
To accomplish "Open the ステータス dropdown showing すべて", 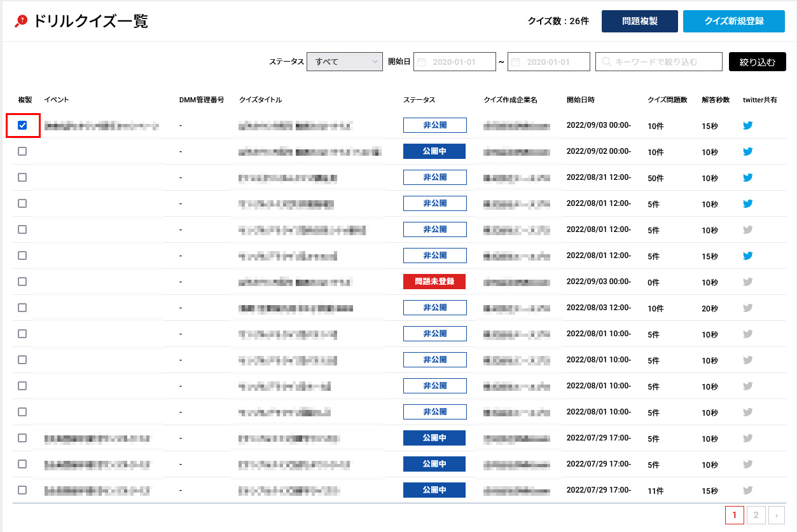I will click(344, 62).
